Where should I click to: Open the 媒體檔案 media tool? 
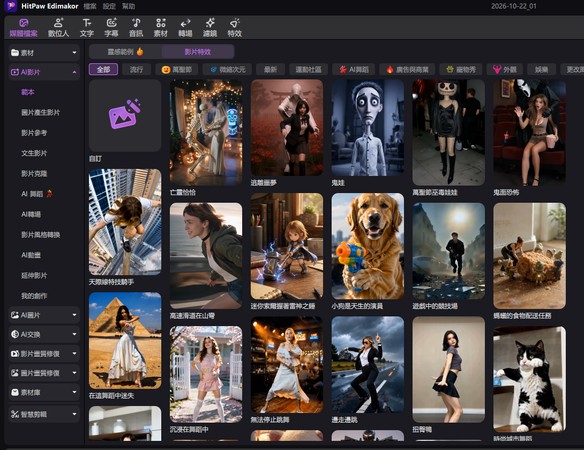tap(23, 28)
